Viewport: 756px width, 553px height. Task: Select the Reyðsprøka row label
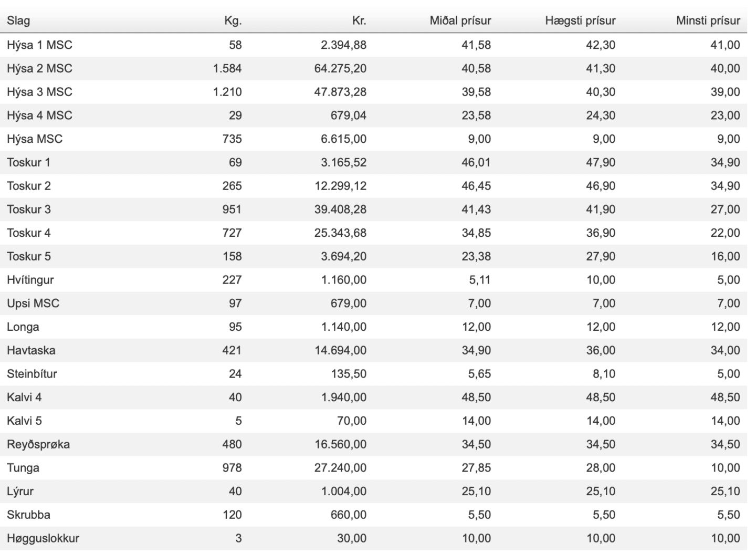38,444
